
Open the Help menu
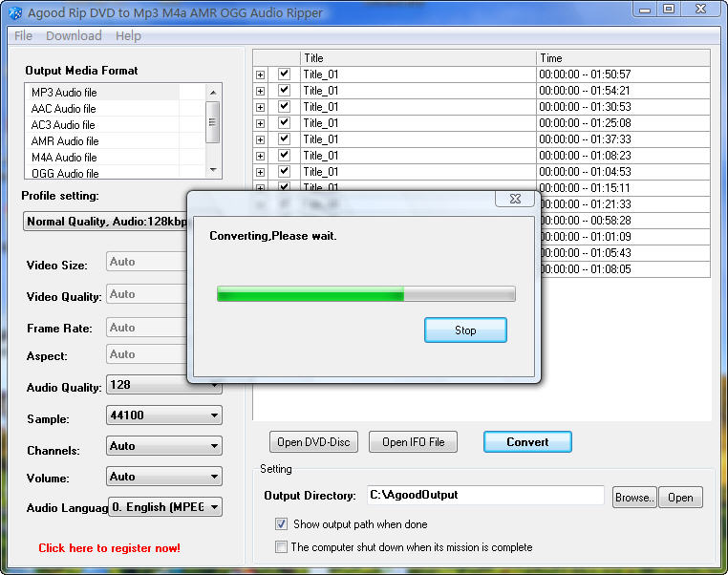[x=128, y=35]
